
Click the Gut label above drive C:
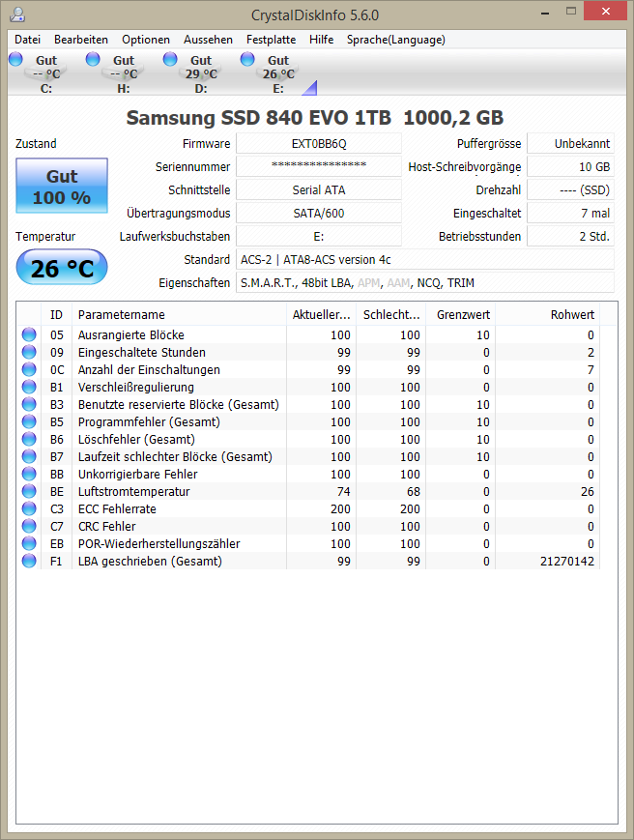(x=46, y=61)
